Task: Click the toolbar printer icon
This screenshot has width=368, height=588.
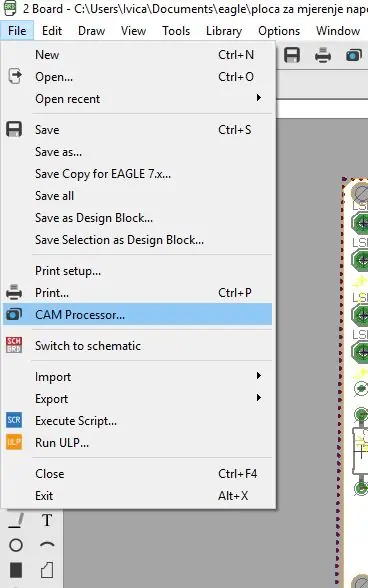Action: 323,56
